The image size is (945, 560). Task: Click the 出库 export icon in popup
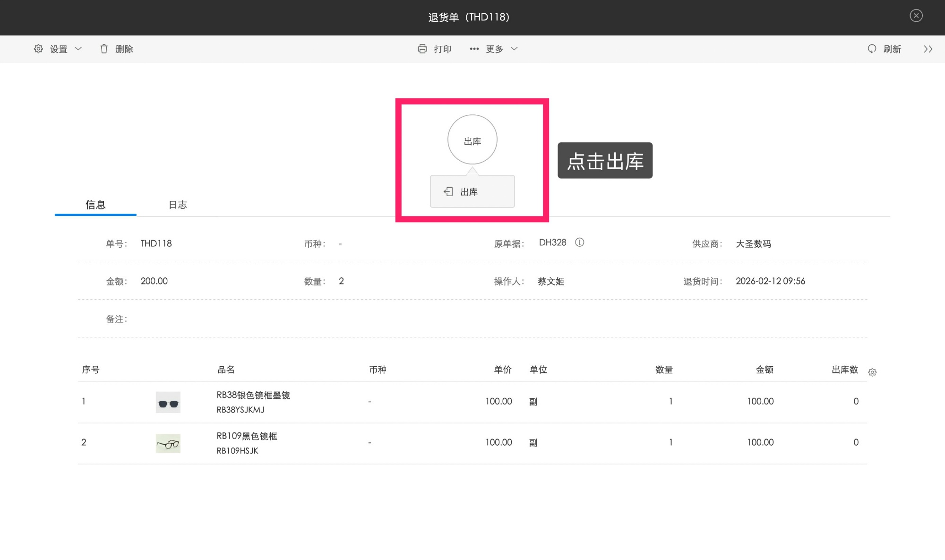(x=448, y=191)
